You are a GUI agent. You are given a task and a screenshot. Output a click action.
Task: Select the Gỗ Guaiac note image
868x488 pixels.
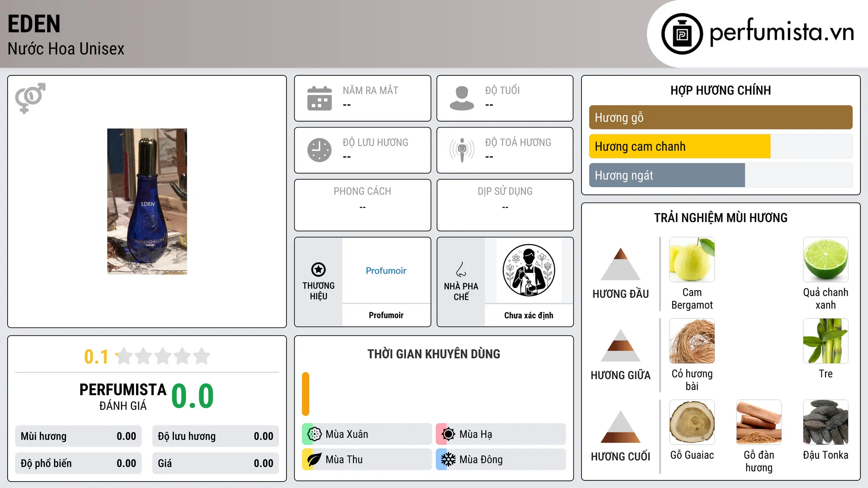click(x=692, y=422)
